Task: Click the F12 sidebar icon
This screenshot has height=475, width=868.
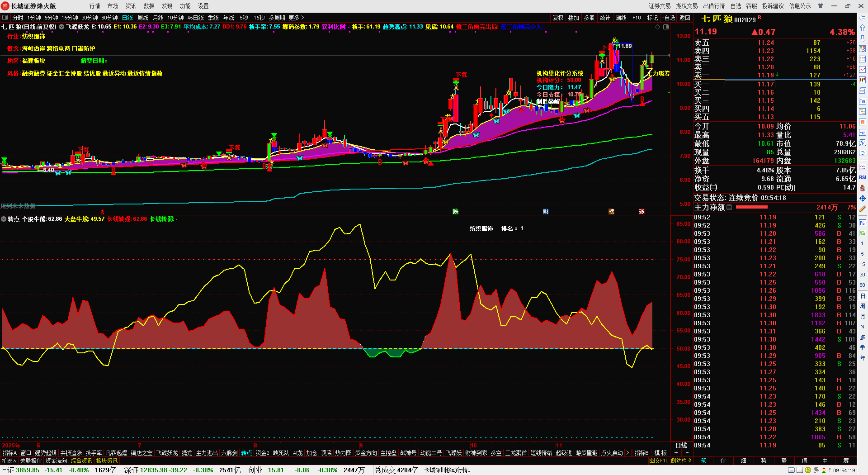Action: pyautogui.click(x=863, y=133)
